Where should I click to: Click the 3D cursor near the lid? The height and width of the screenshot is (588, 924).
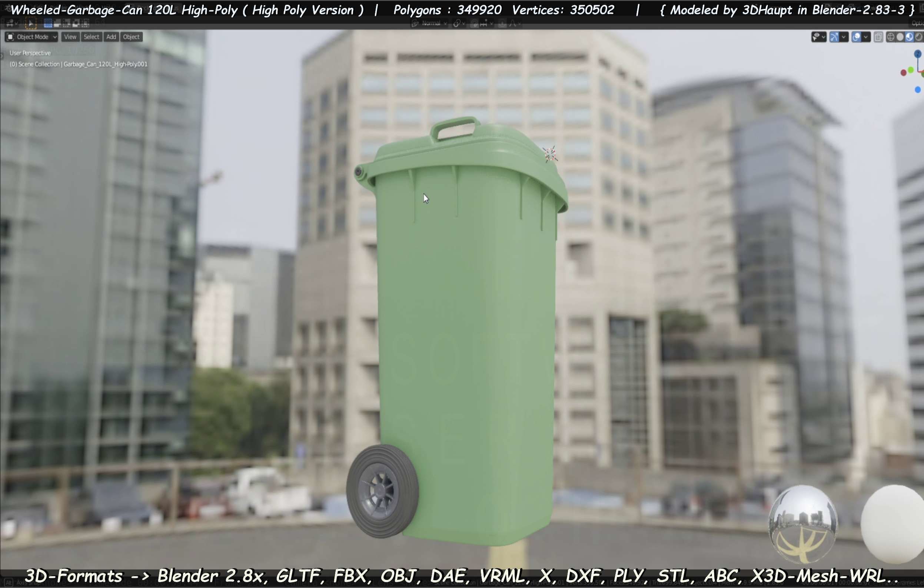pos(551,154)
